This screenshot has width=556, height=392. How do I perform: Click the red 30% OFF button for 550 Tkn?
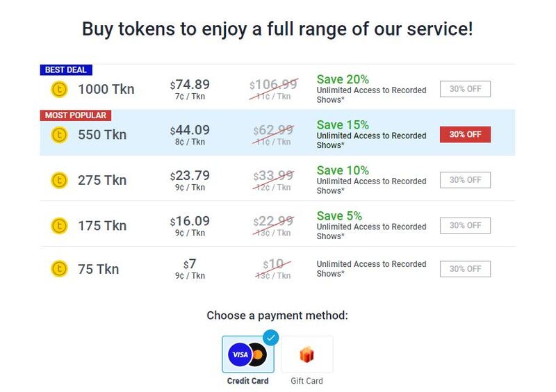point(465,134)
